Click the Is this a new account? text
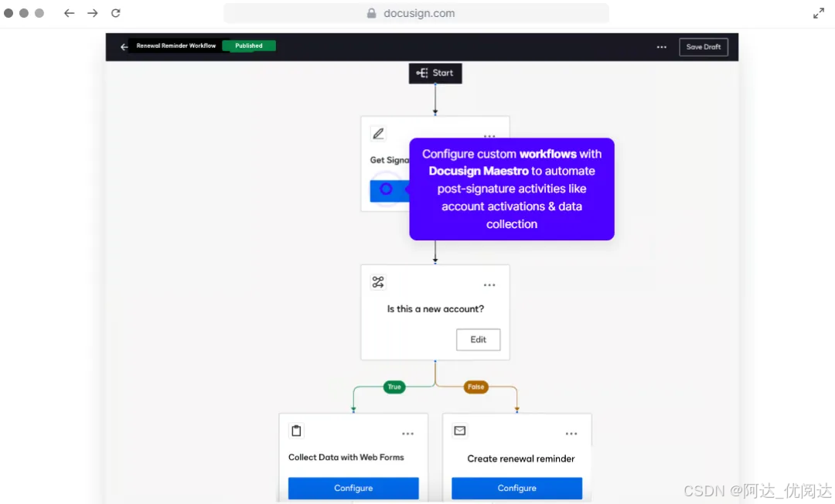This screenshot has width=835, height=504. point(435,308)
